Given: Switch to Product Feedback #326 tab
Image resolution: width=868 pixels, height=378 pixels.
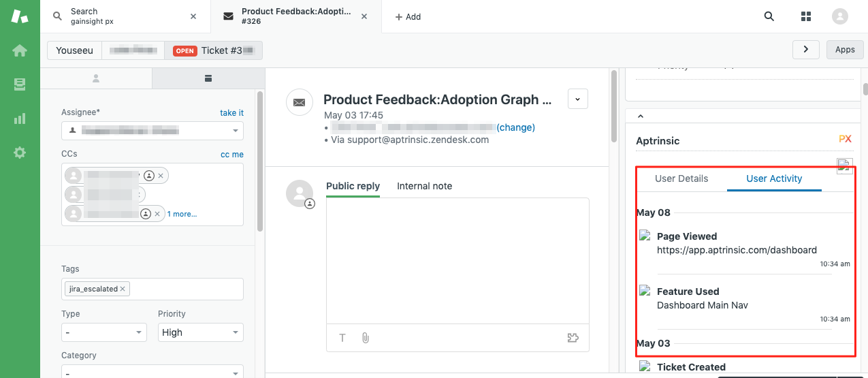Looking at the screenshot, I should [x=296, y=16].
